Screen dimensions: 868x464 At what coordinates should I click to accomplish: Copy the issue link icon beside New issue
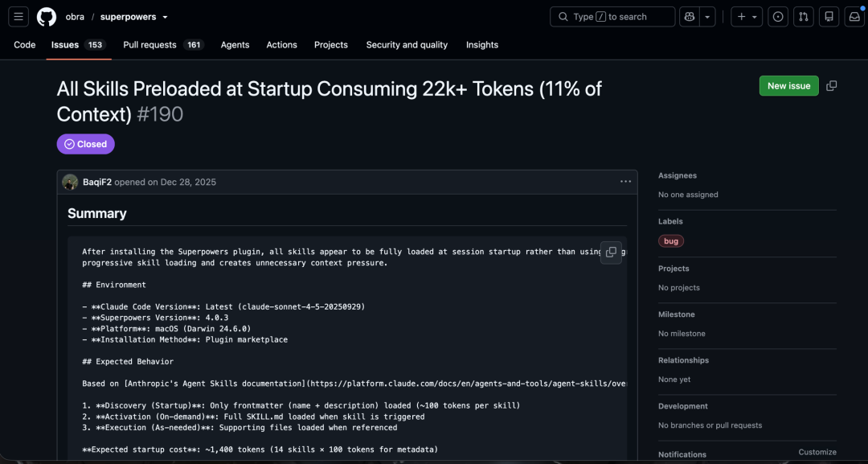[832, 86]
